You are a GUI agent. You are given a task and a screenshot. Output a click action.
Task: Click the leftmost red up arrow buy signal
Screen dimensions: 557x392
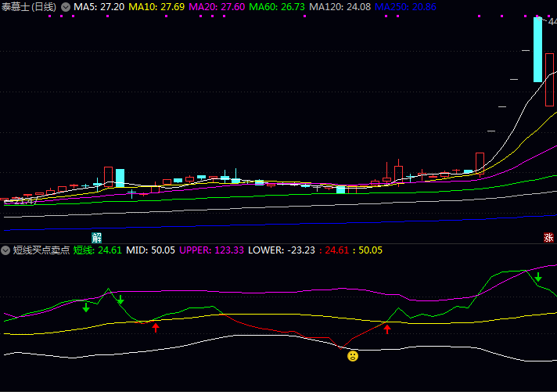(156, 327)
